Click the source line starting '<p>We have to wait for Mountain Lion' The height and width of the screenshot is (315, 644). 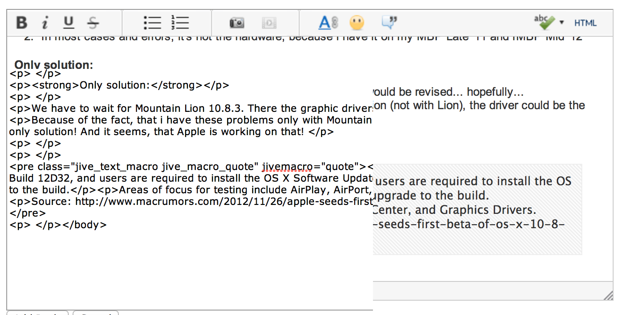pos(191,109)
